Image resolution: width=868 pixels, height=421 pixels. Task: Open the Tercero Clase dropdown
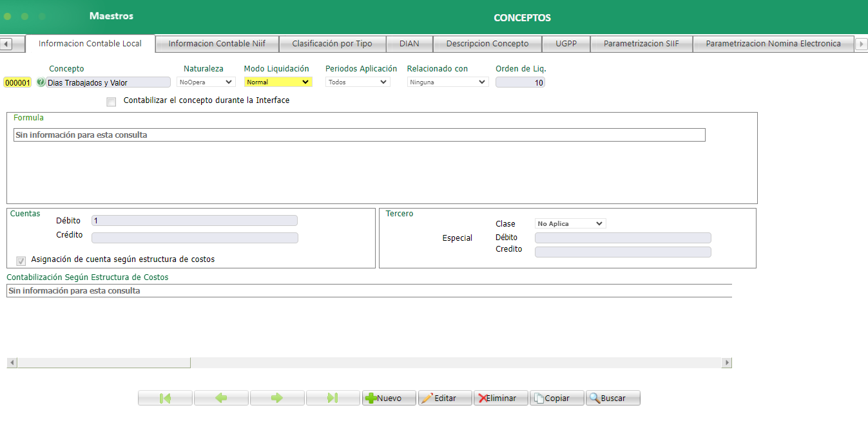pyautogui.click(x=570, y=224)
